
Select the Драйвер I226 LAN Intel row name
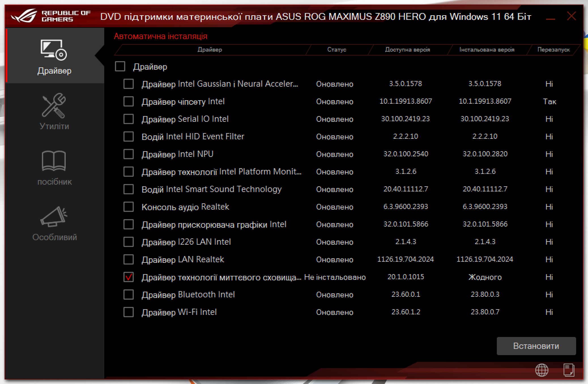coord(186,242)
